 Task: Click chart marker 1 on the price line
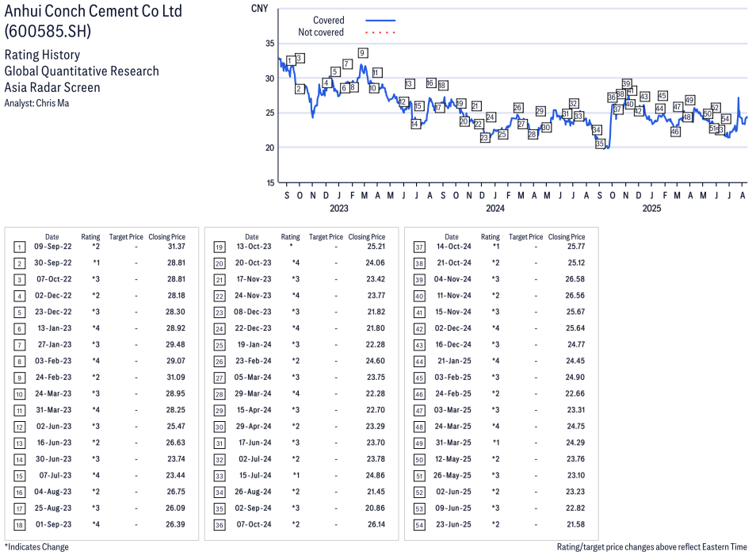click(x=290, y=61)
